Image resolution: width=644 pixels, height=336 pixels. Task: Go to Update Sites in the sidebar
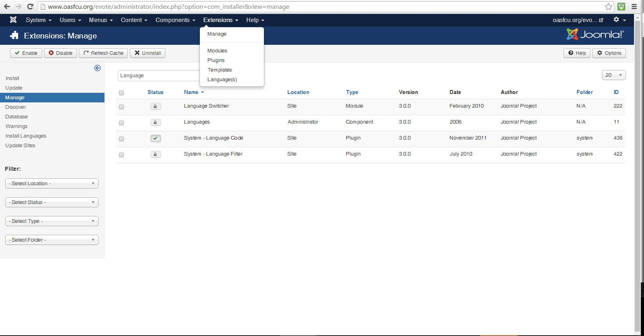pos(20,146)
